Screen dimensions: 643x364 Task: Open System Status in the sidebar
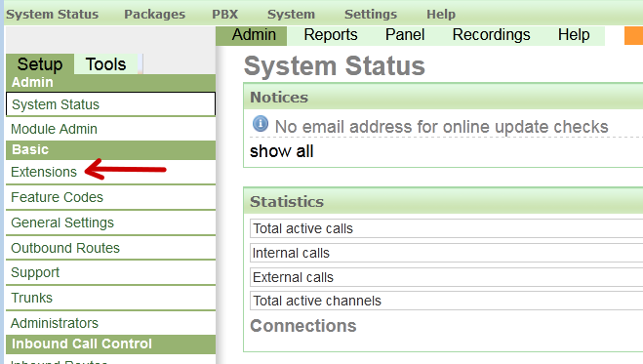pos(110,104)
